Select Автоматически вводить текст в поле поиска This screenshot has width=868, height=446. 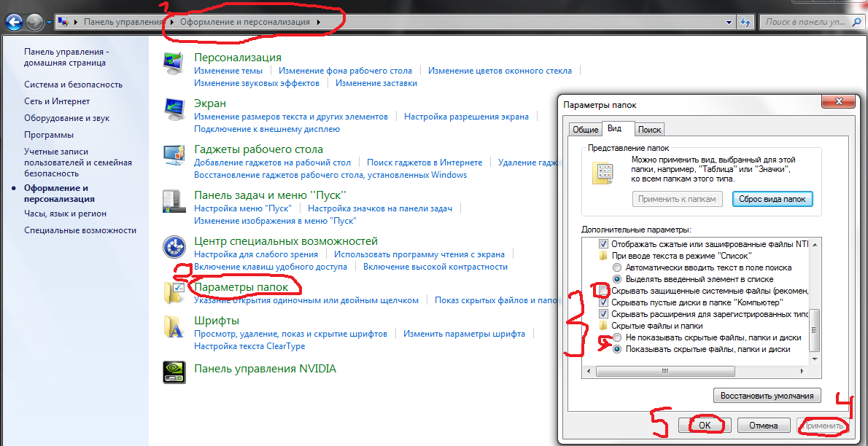point(616,267)
